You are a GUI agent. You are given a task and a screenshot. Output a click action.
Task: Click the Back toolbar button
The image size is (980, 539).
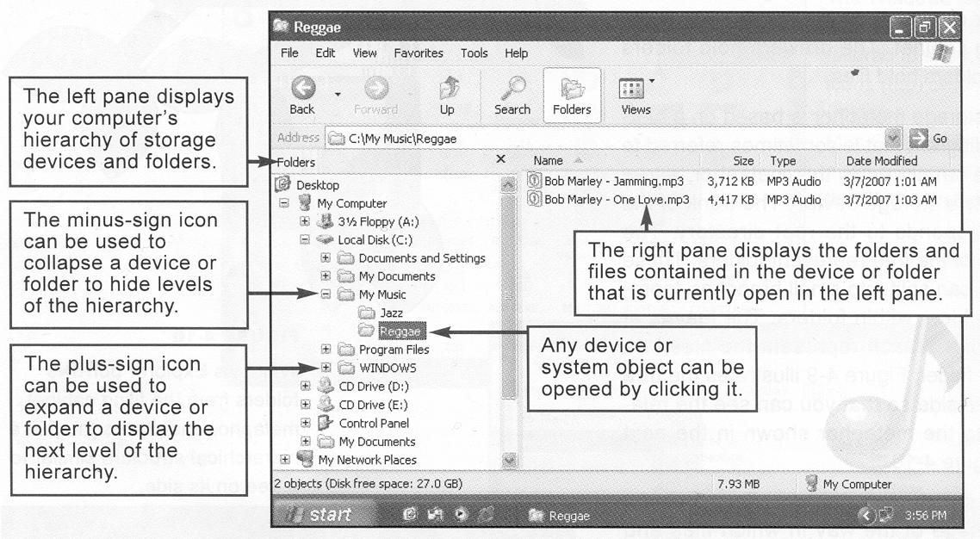pos(302,96)
